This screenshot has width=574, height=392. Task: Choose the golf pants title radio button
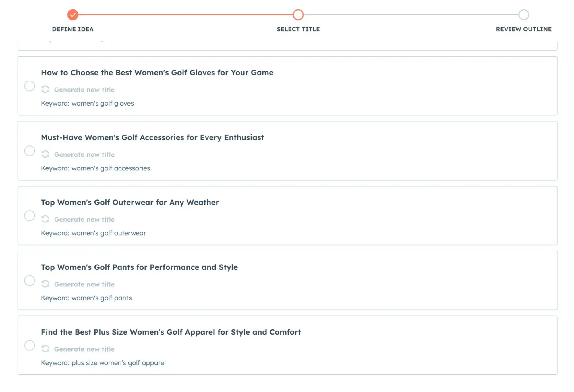coord(30,280)
